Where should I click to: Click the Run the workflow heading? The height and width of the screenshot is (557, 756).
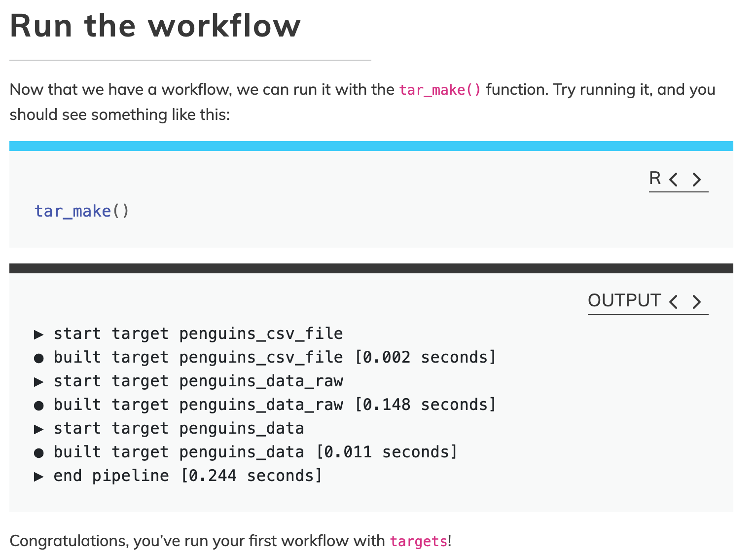[155, 26]
